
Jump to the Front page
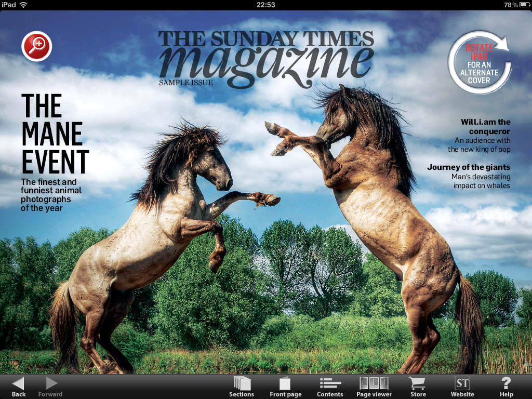(x=285, y=387)
